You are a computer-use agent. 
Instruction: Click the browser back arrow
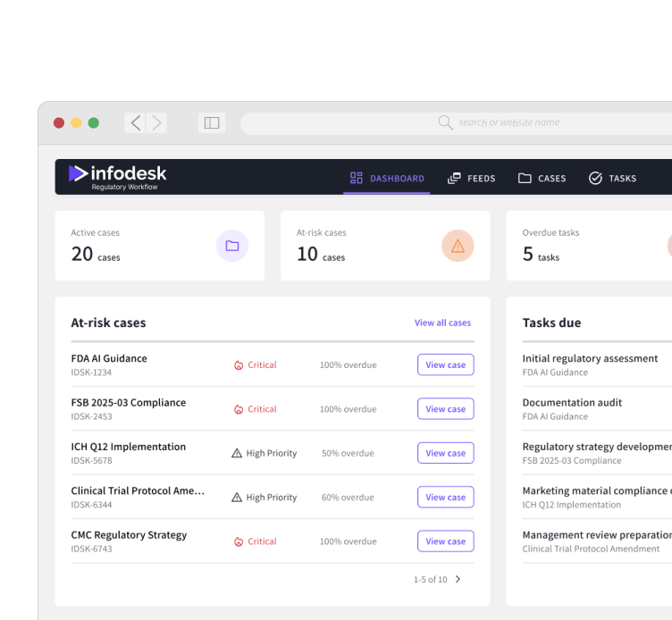(x=136, y=123)
